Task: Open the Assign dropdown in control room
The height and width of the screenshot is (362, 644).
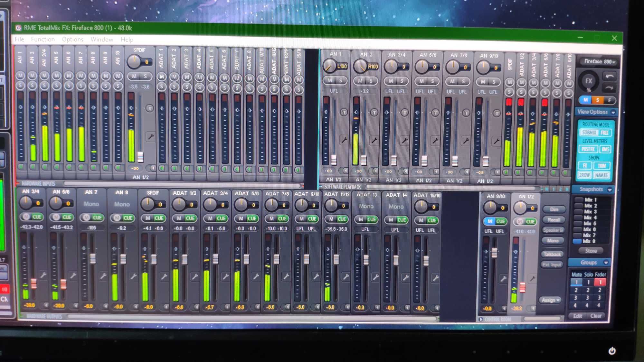Action: click(551, 300)
